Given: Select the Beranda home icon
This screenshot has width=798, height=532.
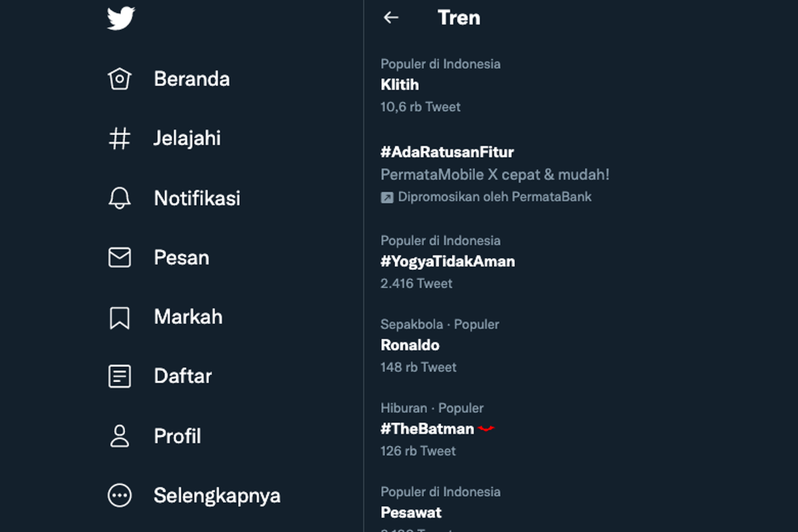Looking at the screenshot, I should point(120,78).
